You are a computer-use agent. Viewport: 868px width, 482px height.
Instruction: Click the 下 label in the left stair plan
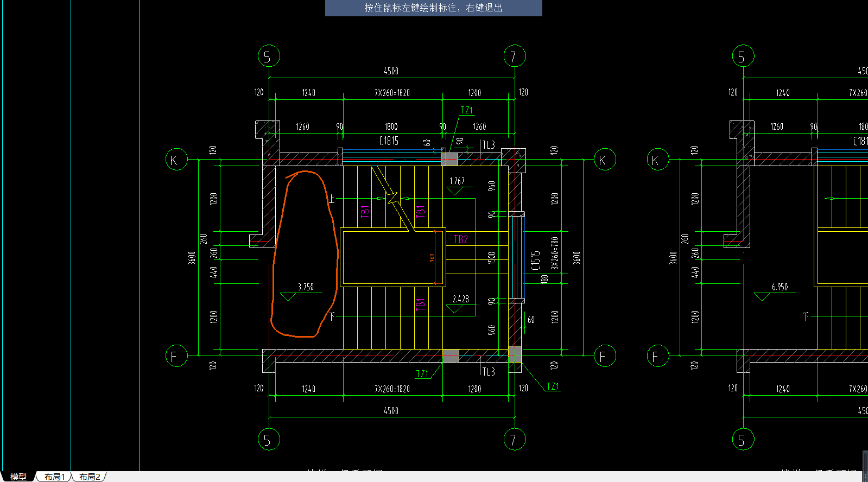[x=332, y=316]
